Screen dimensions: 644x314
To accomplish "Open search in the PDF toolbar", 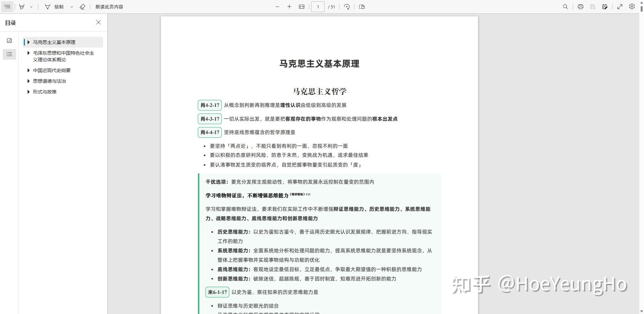I will tap(566, 7).
